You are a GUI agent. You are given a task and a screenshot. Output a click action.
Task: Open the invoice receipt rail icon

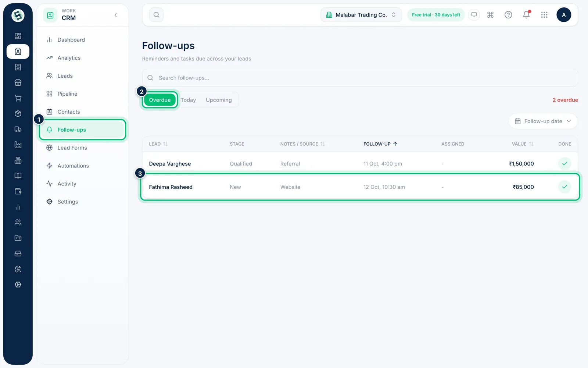click(18, 67)
